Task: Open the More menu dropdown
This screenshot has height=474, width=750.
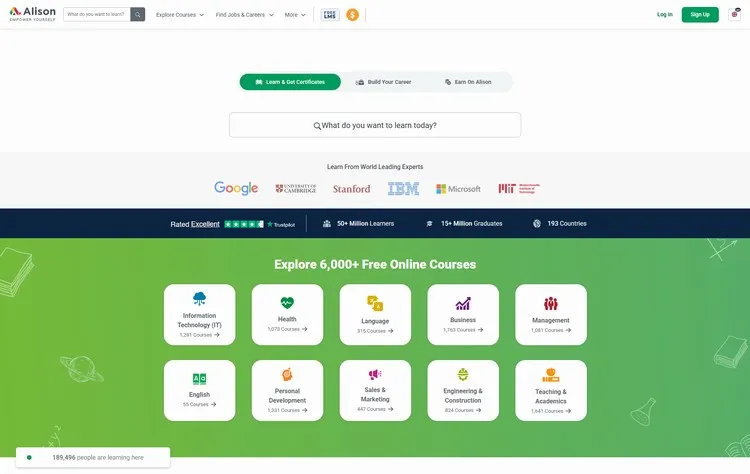Action: pos(295,15)
